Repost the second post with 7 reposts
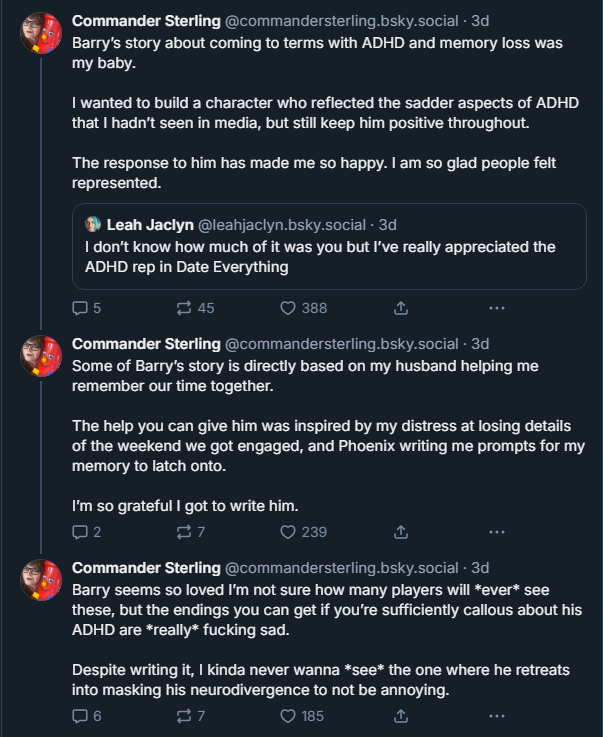The height and width of the screenshot is (737, 603). (190, 532)
